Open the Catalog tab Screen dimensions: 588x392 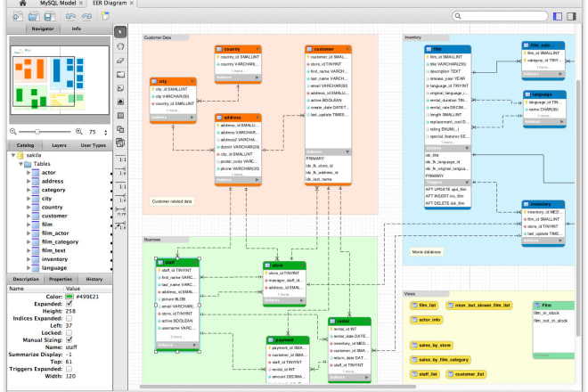tap(25, 145)
